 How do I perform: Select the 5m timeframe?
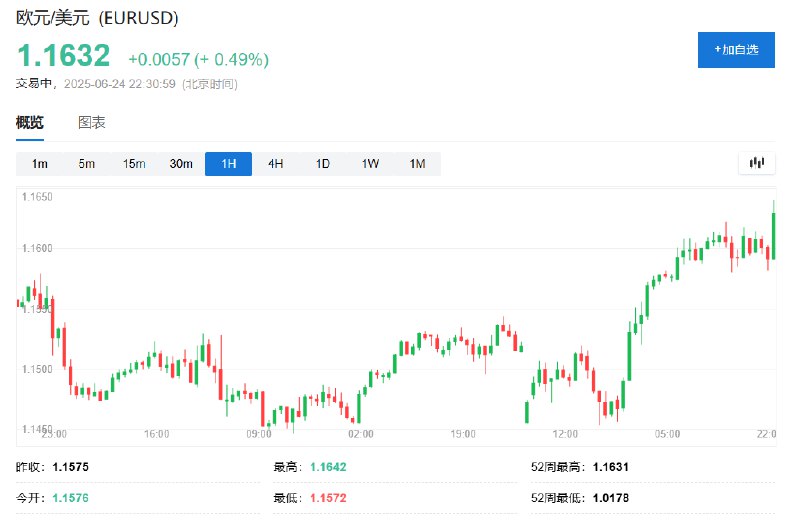tap(87, 164)
